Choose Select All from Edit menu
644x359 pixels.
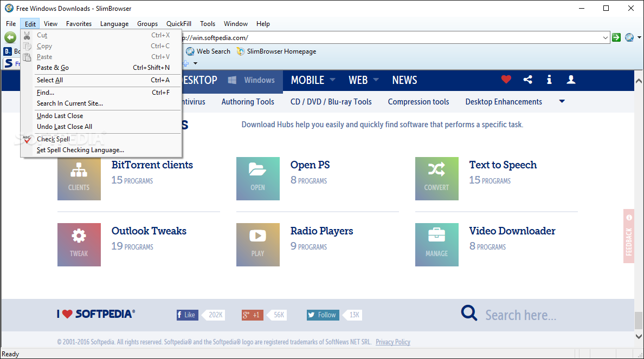tap(101, 80)
